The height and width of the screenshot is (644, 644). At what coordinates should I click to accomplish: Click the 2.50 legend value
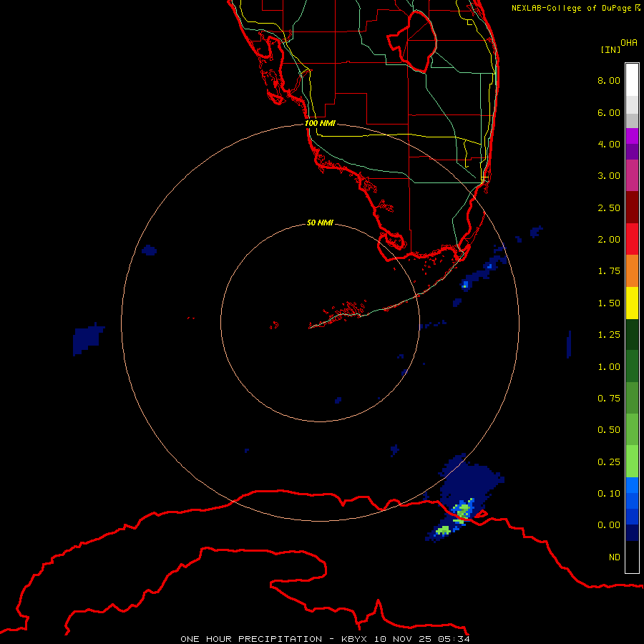(609, 208)
